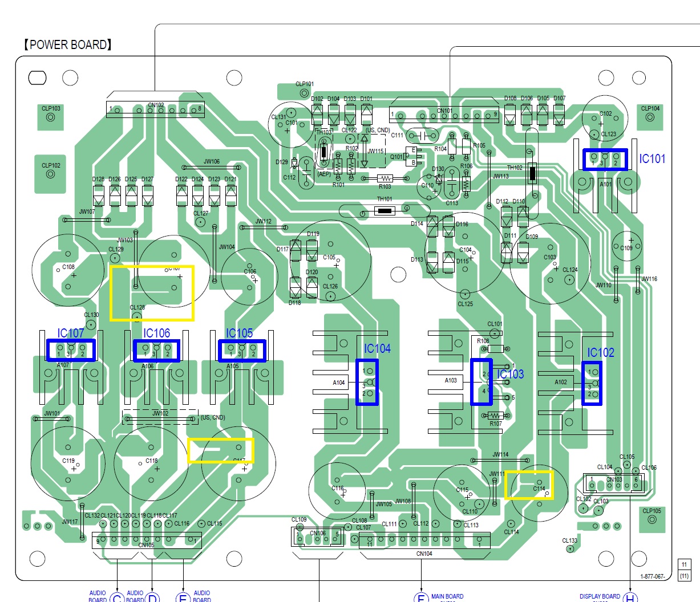Click the C103 capacitor label
700x602 pixels.
550,258
